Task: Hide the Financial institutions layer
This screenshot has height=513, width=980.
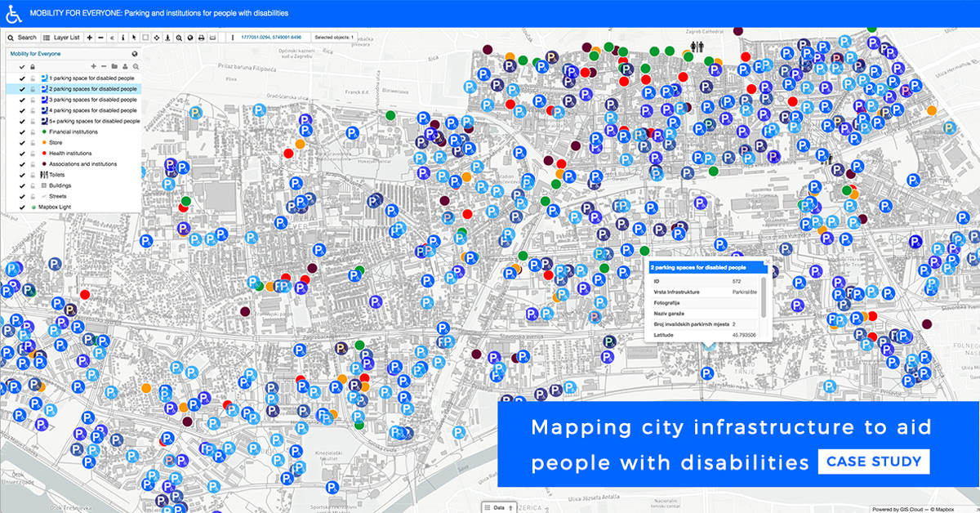Action: pos(22,132)
